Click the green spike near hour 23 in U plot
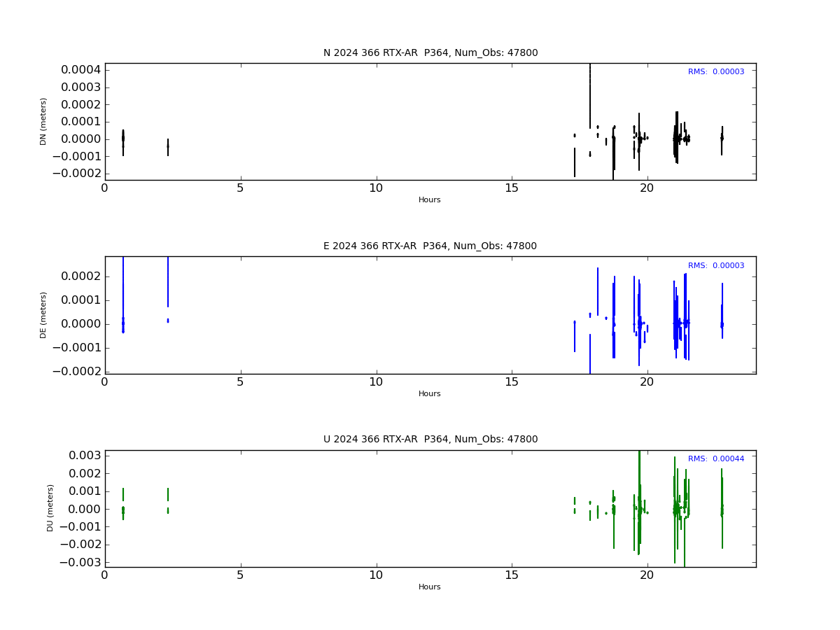This screenshot has width=840, height=630. (x=722, y=507)
